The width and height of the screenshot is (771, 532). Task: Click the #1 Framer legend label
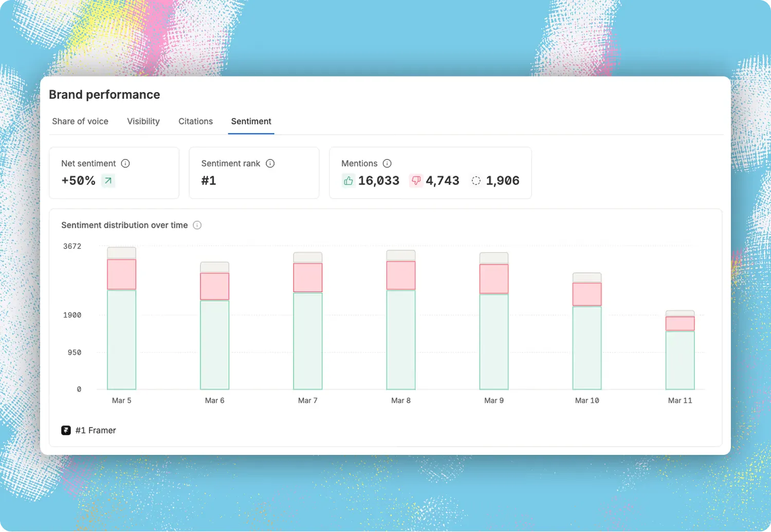(96, 430)
